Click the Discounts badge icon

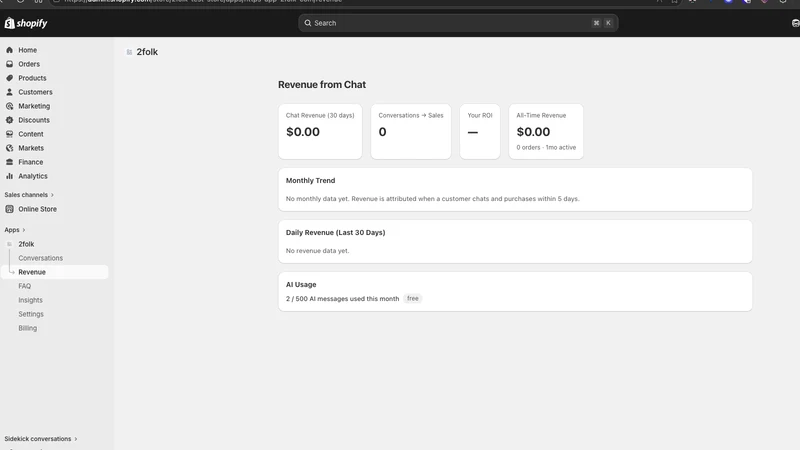(x=9, y=120)
